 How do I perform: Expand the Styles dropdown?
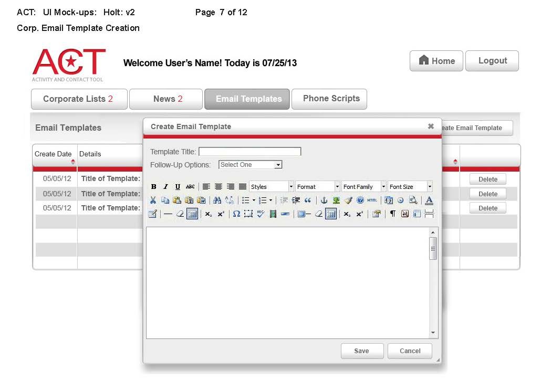(272, 187)
